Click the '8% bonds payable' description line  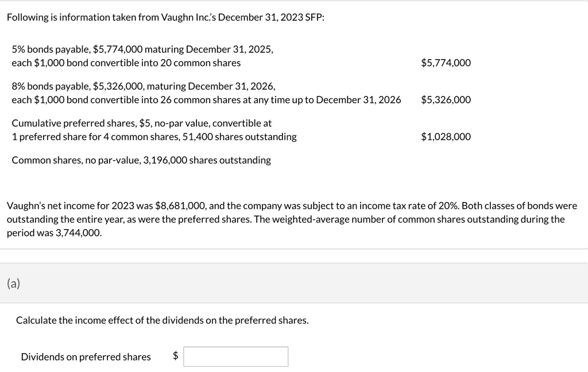[x=144, y=86]
